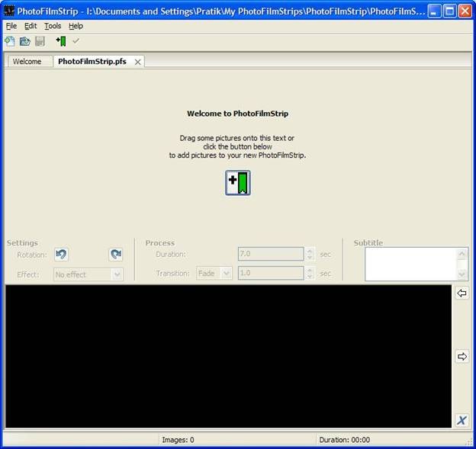Screen dimensions: 476x449
Task: Click Subtitle scrollbar up arrow
Action: click(462, 253)
